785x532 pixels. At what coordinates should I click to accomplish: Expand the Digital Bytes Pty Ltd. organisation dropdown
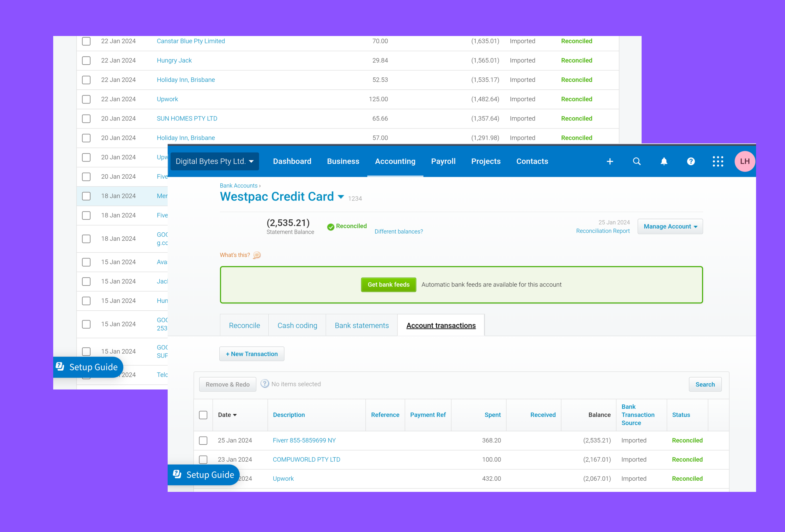215,161
